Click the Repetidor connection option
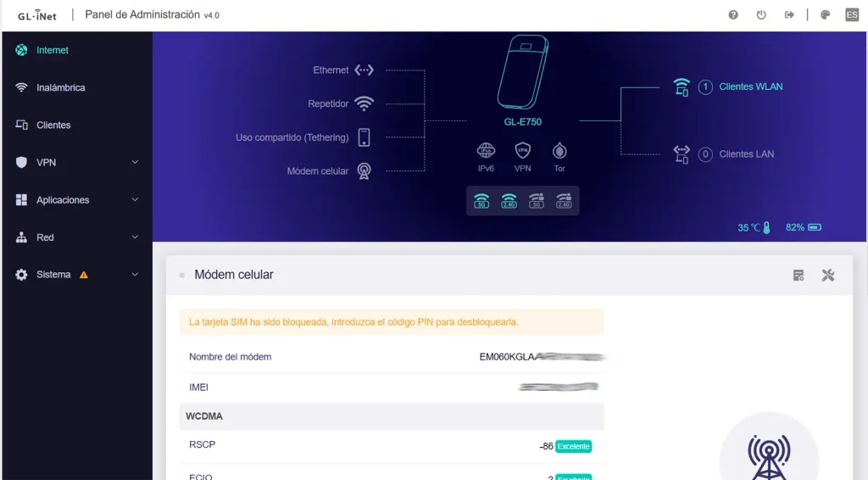Viewport: 868px width, 480px height. [341, 103]
